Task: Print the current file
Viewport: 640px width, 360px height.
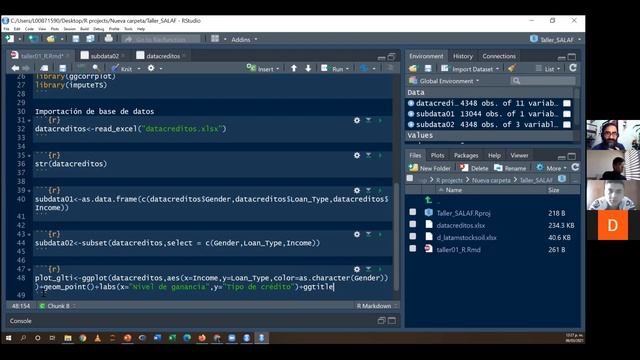Action: click(x=109, y=39)
